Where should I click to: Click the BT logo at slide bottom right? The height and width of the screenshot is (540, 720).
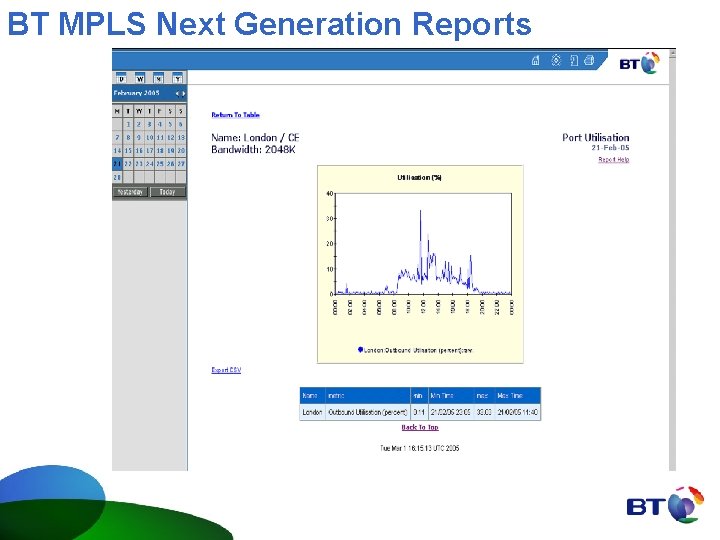pyautogui.click(x=665, y=505)
